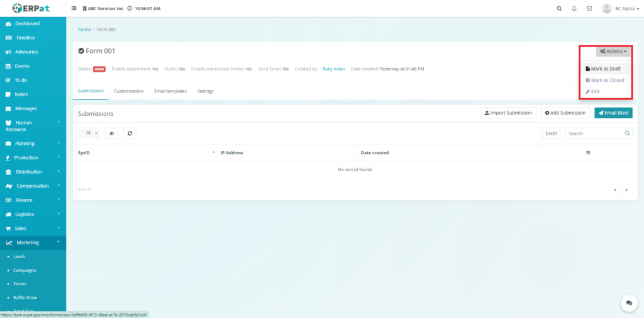Click the ERPat logo
Image resolution: width=644 pixels, height=318 pixels.
(33, 8)
